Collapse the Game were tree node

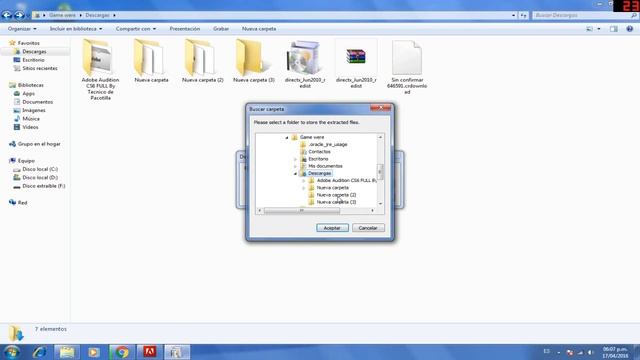coord(287,138)
